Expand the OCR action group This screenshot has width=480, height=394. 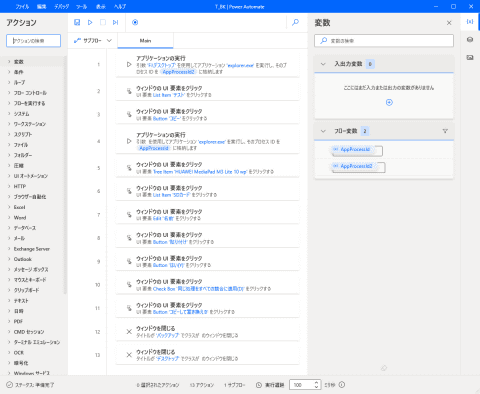[x=9, y=353]
